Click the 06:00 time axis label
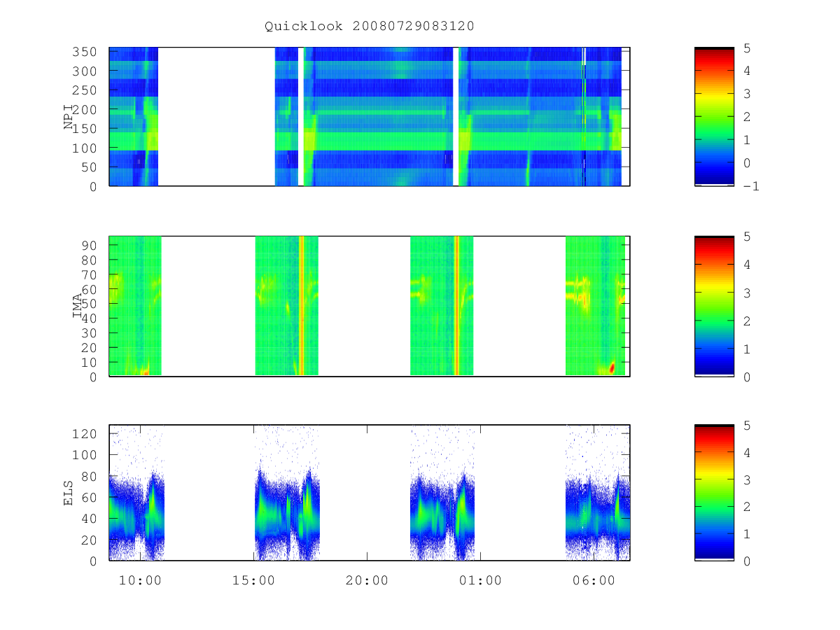840x630 pixels. [x=594, y=580]
